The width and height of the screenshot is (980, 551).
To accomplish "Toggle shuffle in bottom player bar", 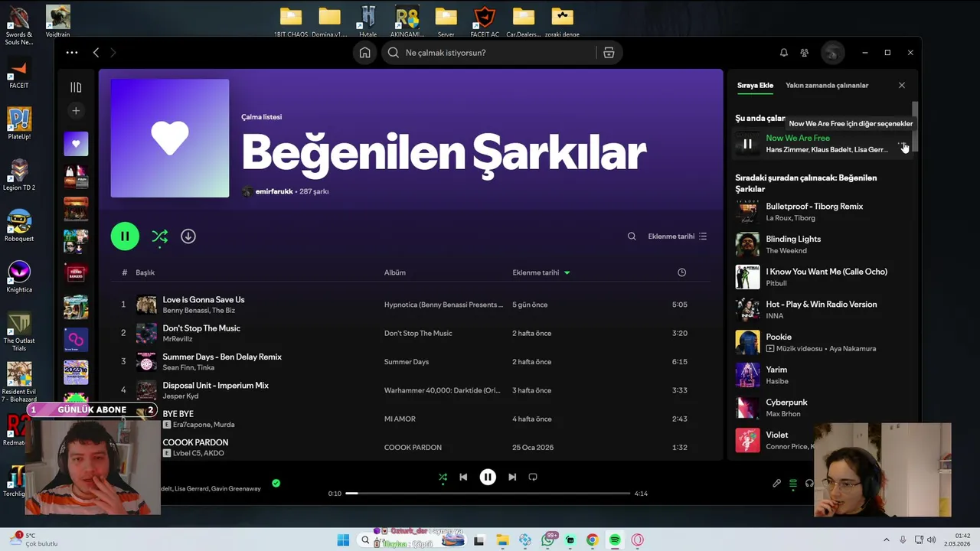I will pyautogui.click(x=443, y=477).
